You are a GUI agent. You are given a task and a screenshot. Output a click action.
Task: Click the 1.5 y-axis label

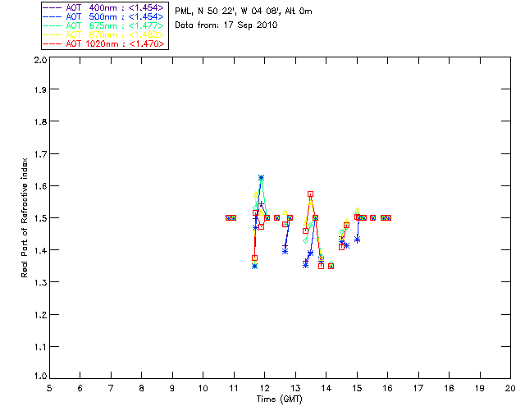pos(40,218)
